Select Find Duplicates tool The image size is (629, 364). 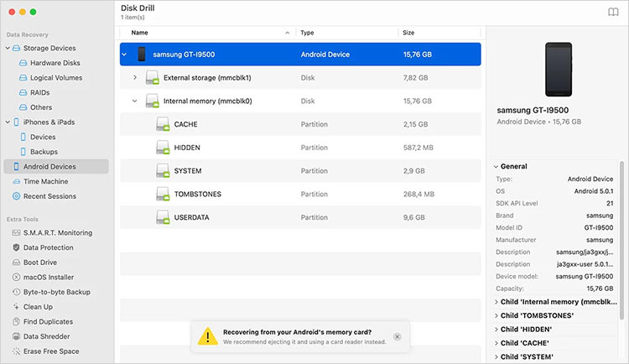coord(49,321)
